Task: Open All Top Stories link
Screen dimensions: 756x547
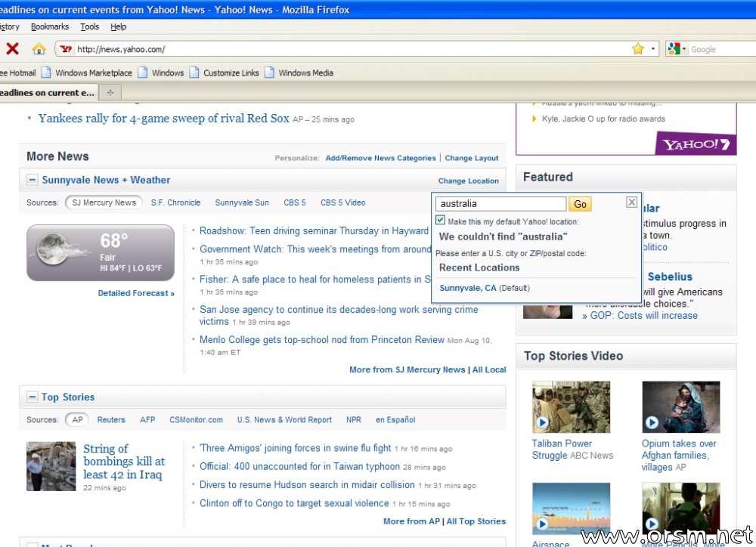Action: coord(476,521)
